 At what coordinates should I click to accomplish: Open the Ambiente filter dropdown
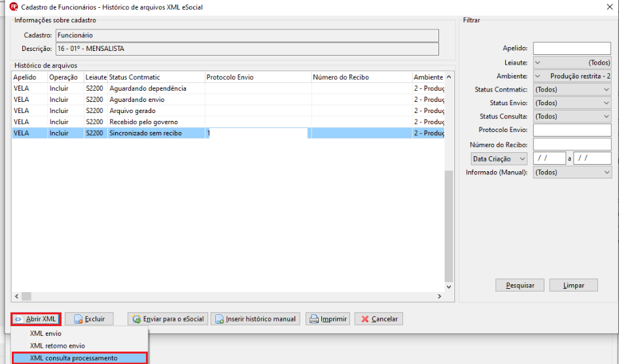coord(572,76)
